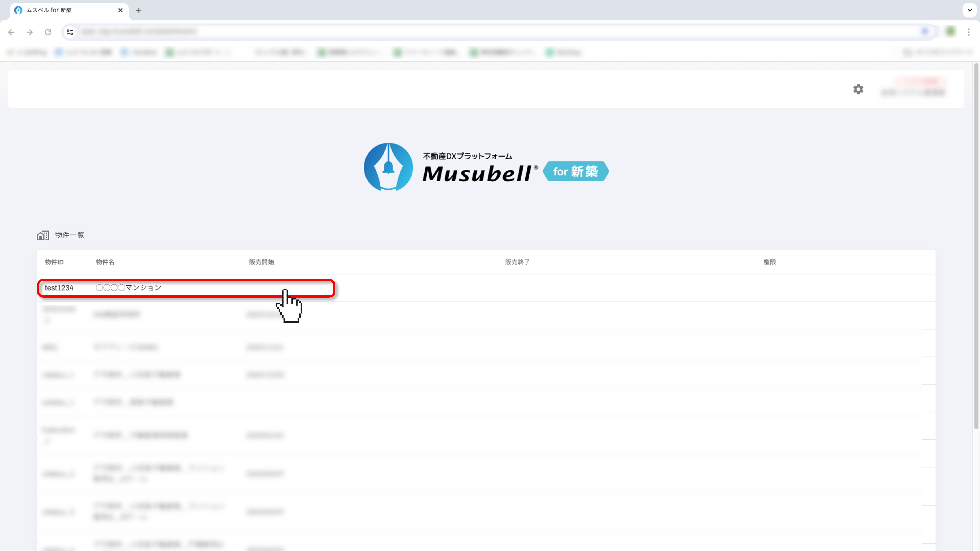Image resolution: width=980 pixels, height=551 pixels.
Task: Click the browser back arrow
Action: point(11,32)
